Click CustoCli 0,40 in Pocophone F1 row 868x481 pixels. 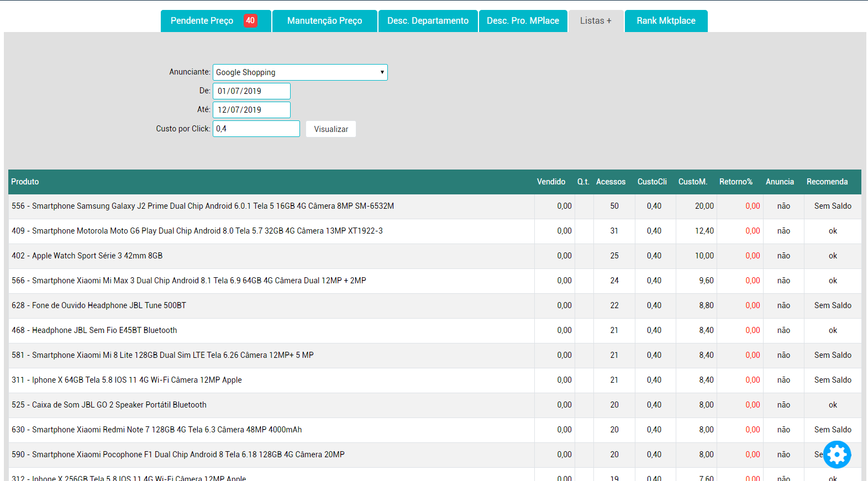coord(654,454)
